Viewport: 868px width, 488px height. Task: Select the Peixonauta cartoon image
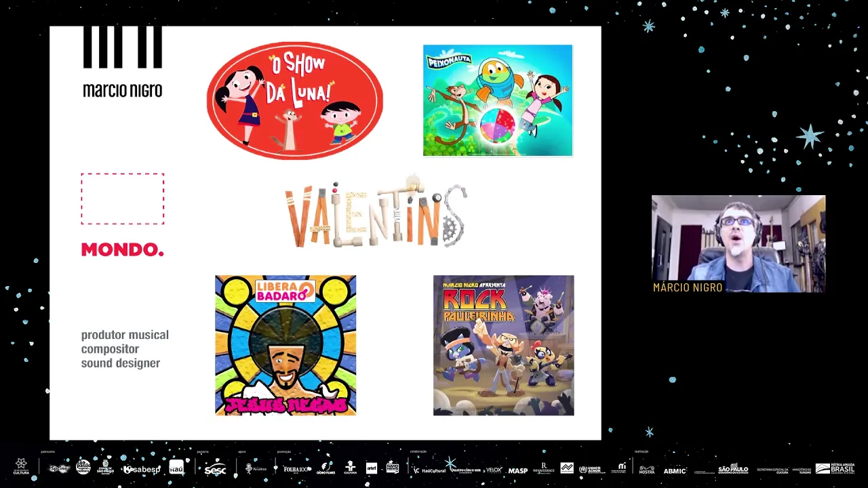coord(498,100)
